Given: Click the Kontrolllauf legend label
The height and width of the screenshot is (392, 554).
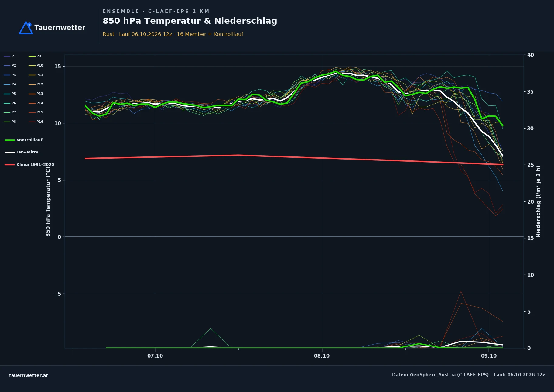Looking at the screenshot, I should (x=29, y=140).
